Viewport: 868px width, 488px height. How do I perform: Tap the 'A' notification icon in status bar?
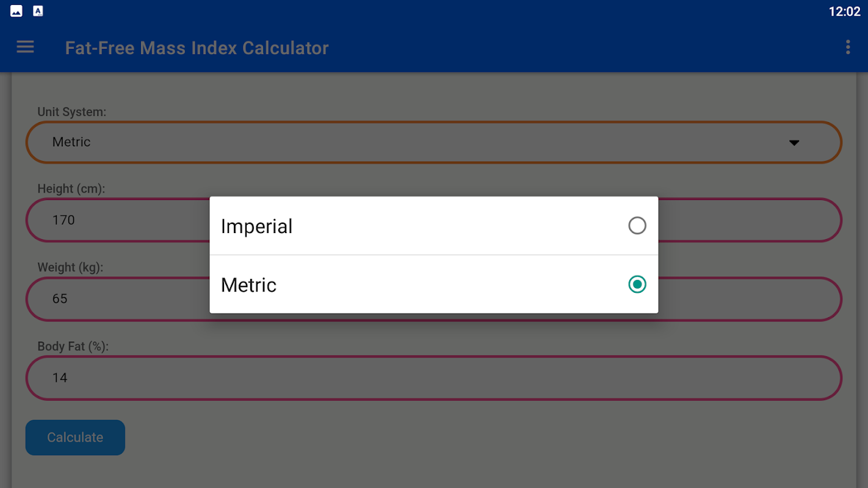click(x=38, y=11)
